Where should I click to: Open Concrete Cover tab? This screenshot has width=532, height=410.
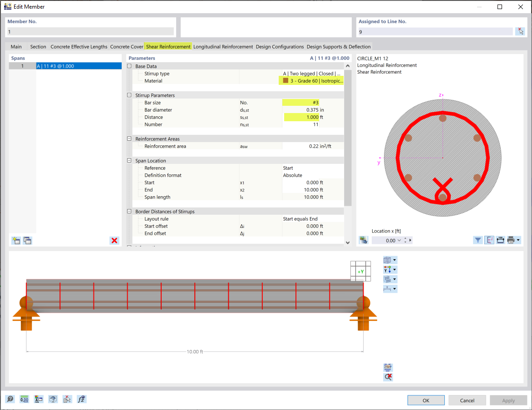tap(127, 46)
